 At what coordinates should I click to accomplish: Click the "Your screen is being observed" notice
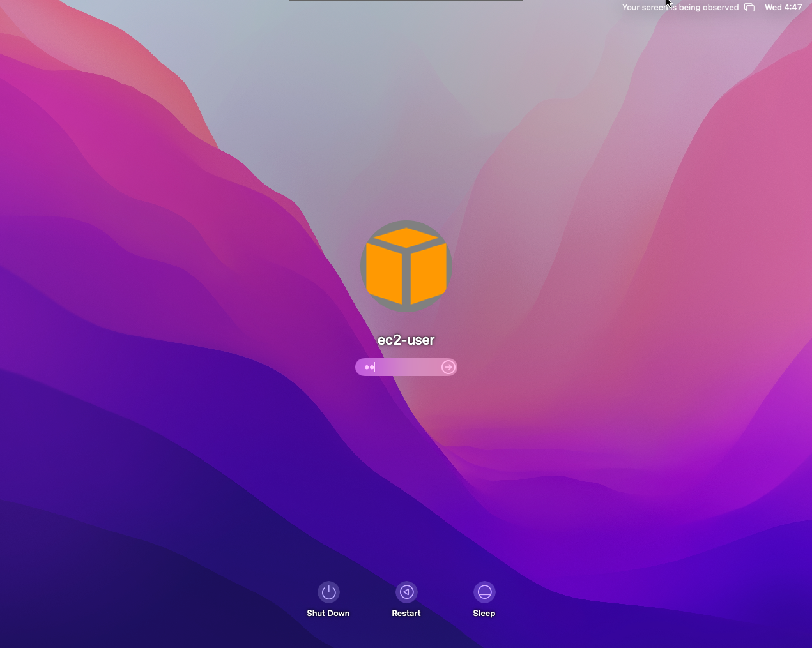pyautogui.click(x=680, y=8)
